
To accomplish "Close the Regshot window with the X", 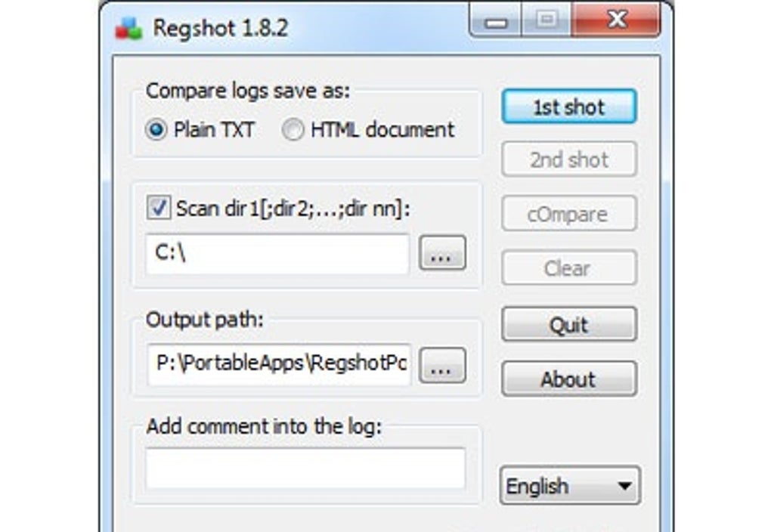I will [x=616, y=20].
